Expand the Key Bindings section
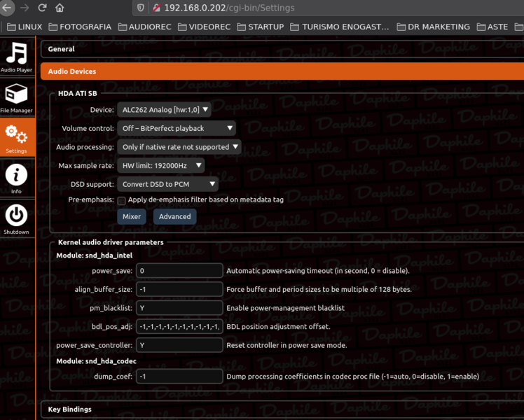The height and width of the screenshot is (420, 524). 69,409
